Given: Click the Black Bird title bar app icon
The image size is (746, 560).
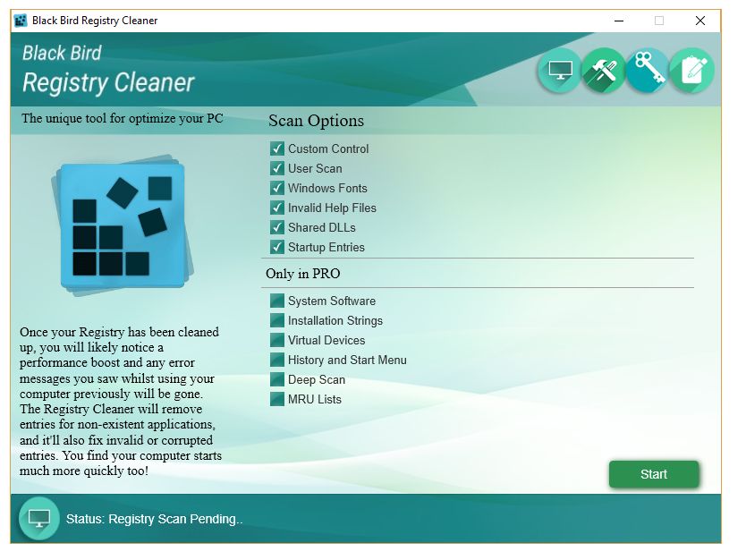Looking at the screenshot, I should point(21,20).
